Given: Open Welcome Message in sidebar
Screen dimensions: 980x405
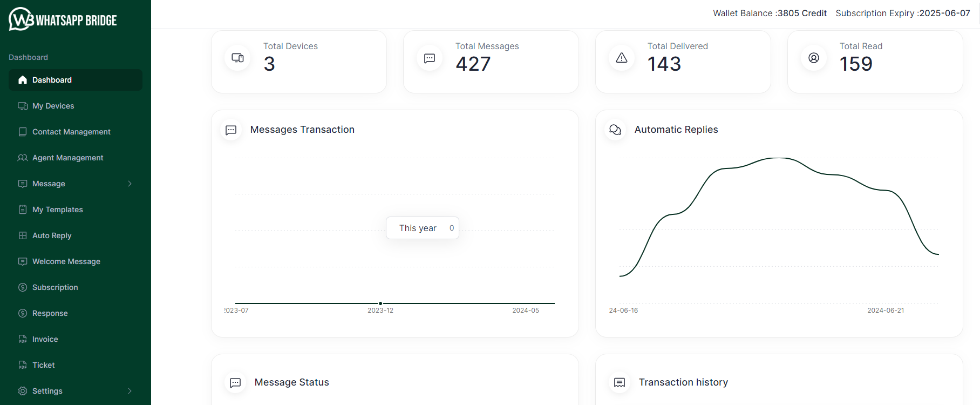Looking at the screenshot, I should tap(76, 261).
